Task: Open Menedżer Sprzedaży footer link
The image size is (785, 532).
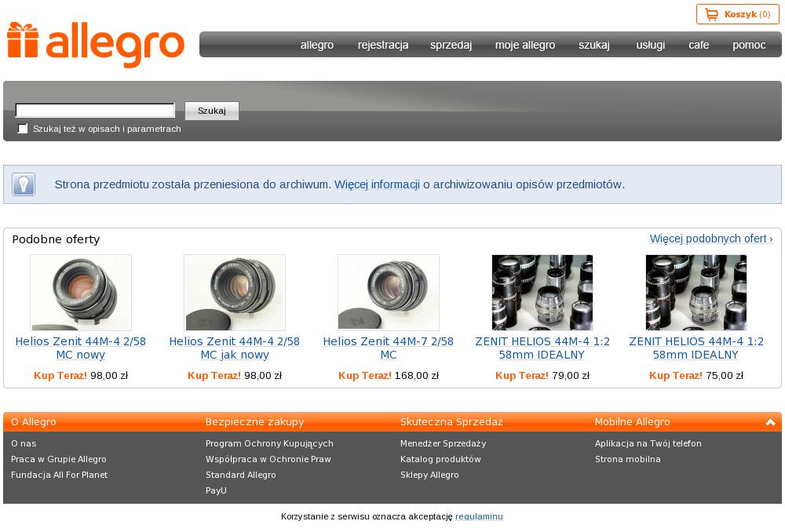Action: coord(443,443)
